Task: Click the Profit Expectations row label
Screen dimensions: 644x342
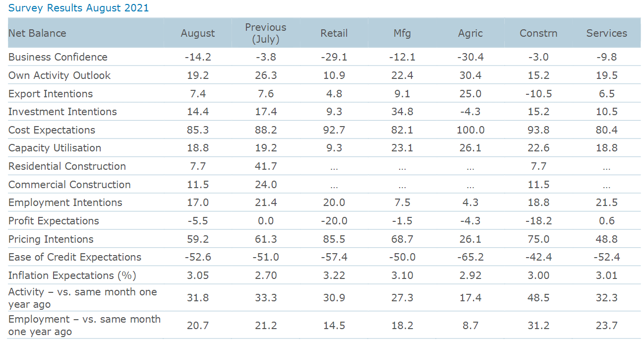Action: 54,221
